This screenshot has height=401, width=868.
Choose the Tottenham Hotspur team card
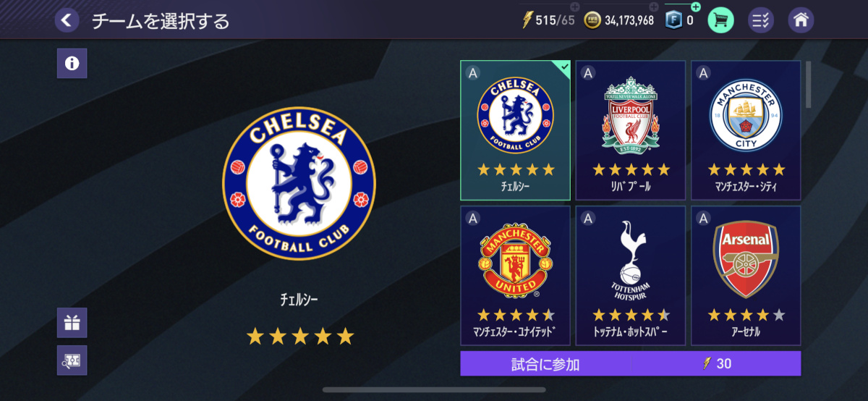tap(630, 275)
